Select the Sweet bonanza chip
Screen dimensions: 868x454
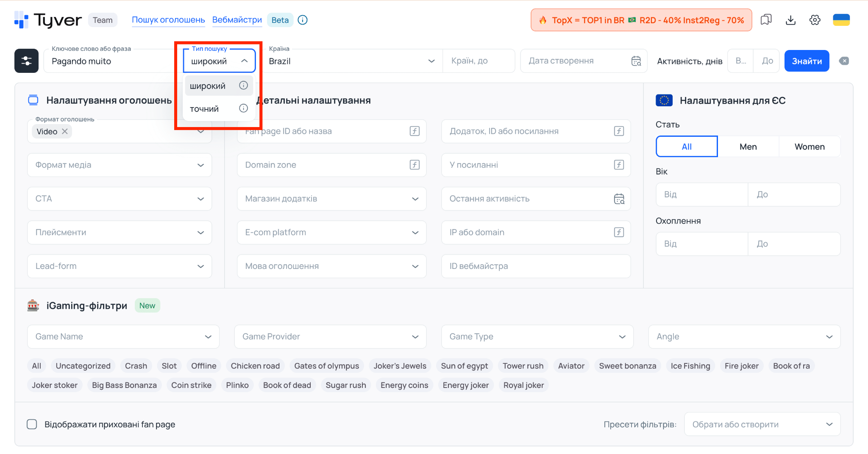pyautogui.click(x=627, y=365)
